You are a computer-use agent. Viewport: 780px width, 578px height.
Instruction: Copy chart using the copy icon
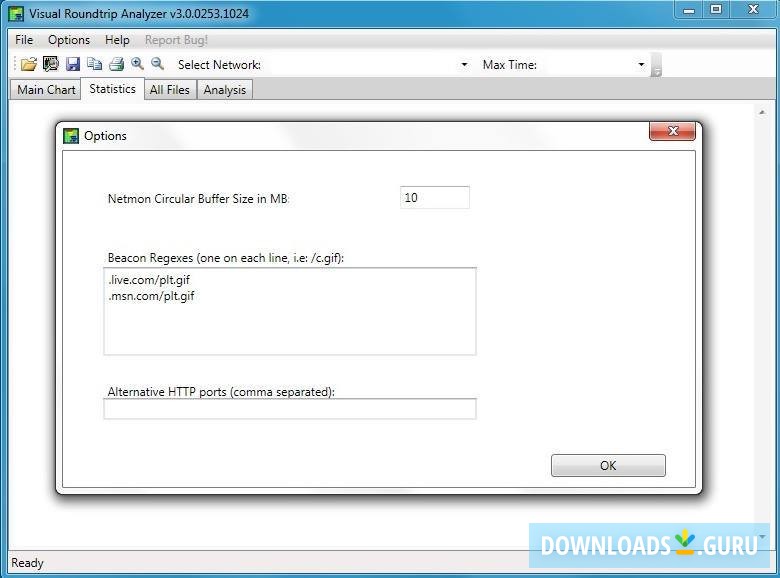coord(95,64)
